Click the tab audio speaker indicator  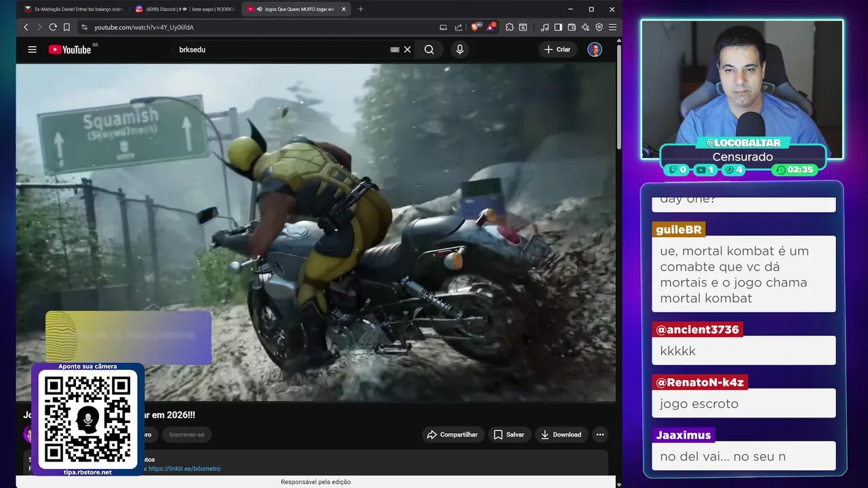coord(260,9)
